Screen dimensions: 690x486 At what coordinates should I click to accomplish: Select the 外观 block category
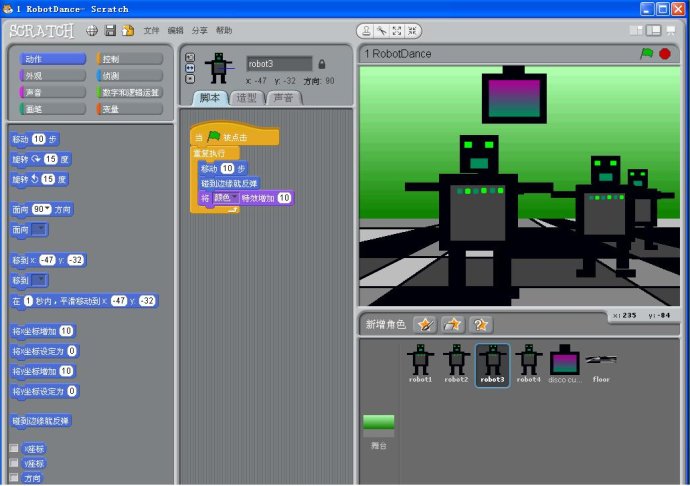[x=52, y=76]
